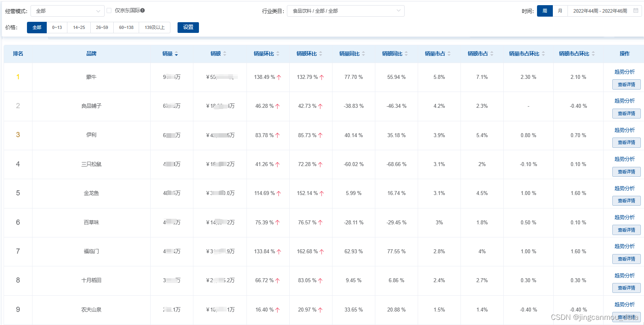Viewport: 644px width, 325px height.
Task: Choose the 139及以上 price option
Action: (155, 27)
